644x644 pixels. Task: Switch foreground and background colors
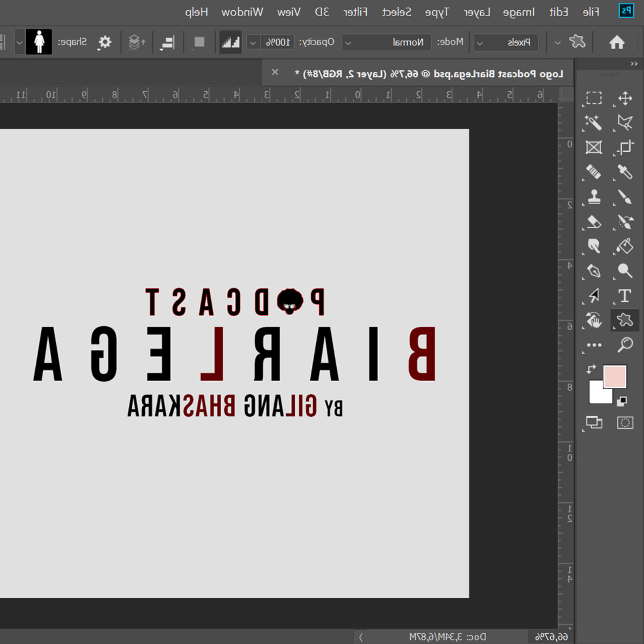[591, 369]
